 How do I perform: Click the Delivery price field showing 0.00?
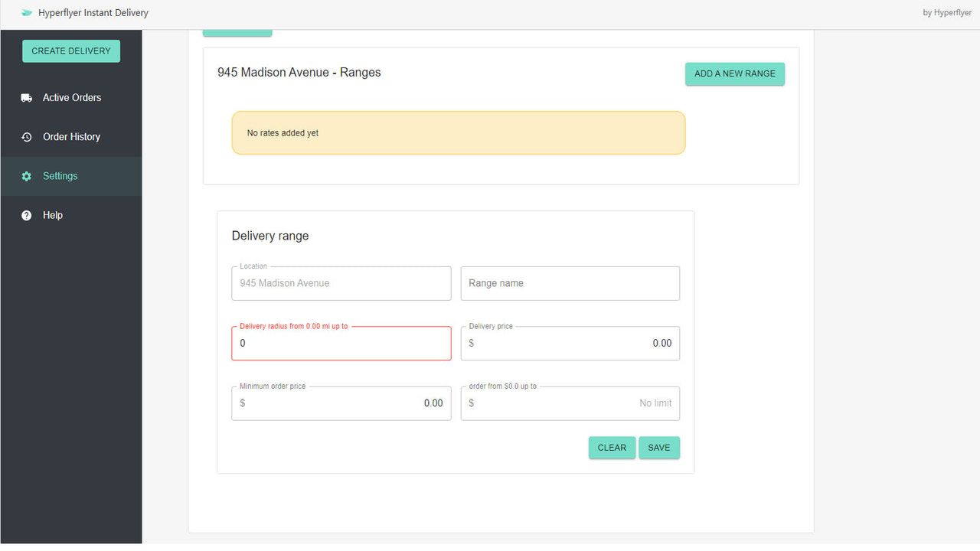[570, 343]
